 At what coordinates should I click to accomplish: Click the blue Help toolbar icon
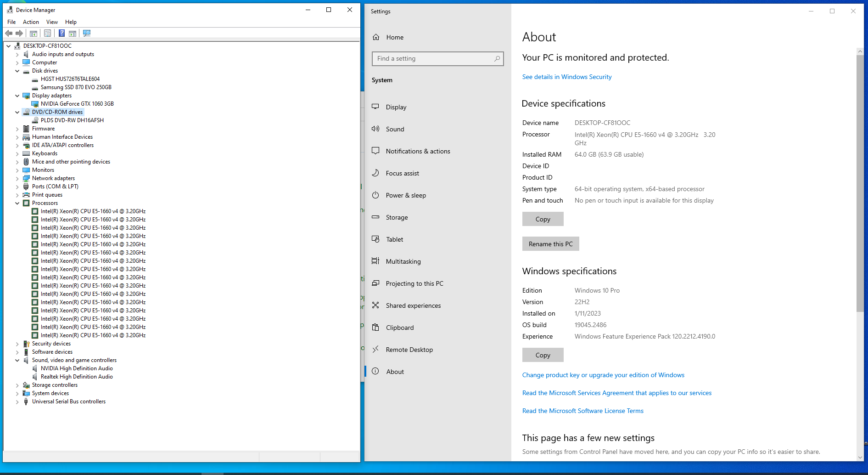[x=62, y=33]
